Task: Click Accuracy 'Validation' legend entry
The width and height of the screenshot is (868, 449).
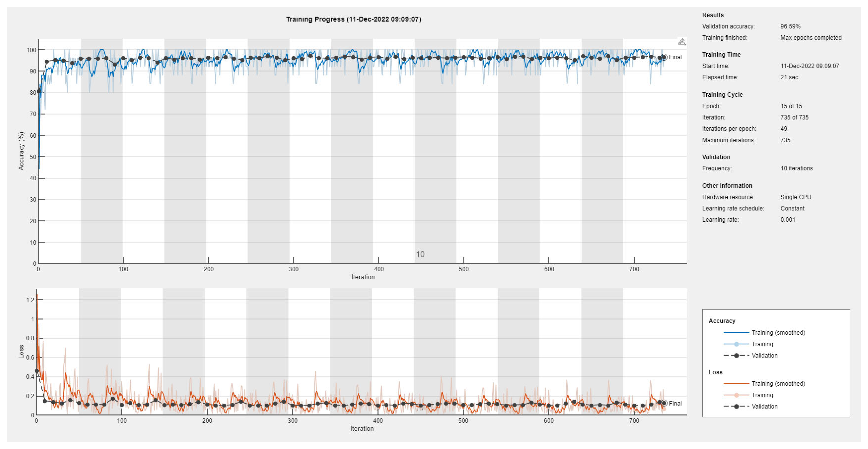Action: (x=750, y=356)
